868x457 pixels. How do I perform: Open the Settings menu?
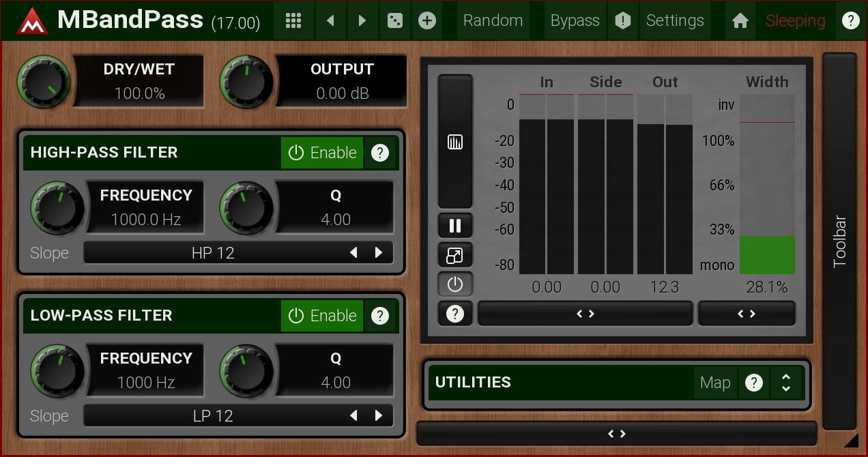[674, 21]
